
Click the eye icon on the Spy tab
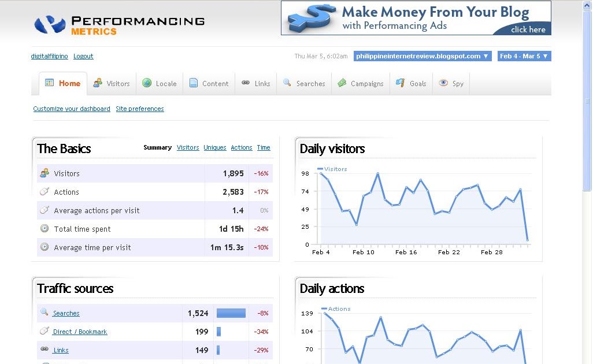(443, 83)
